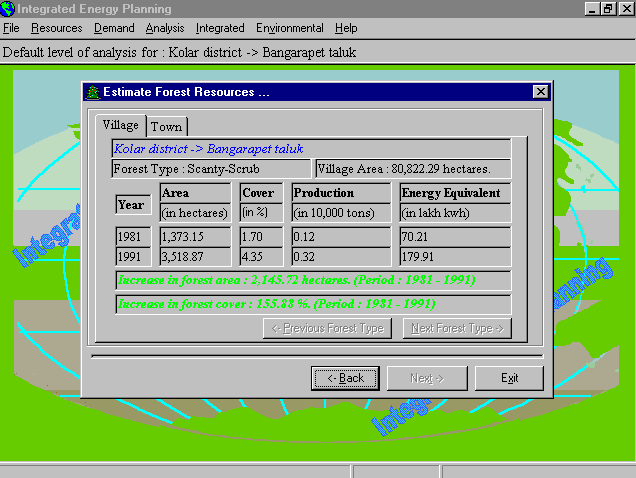
Task: Click the Next Forest Type button
Action: point(456,328)
